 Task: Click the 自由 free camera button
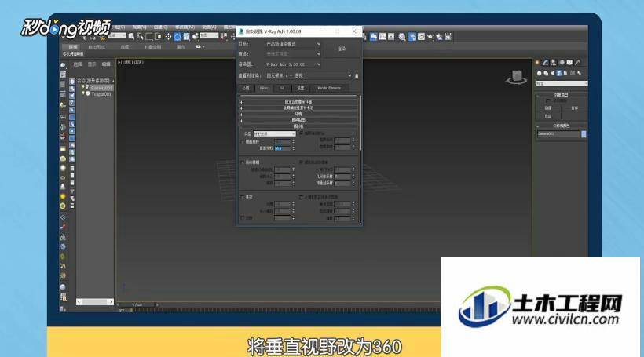tap(548, 116)
